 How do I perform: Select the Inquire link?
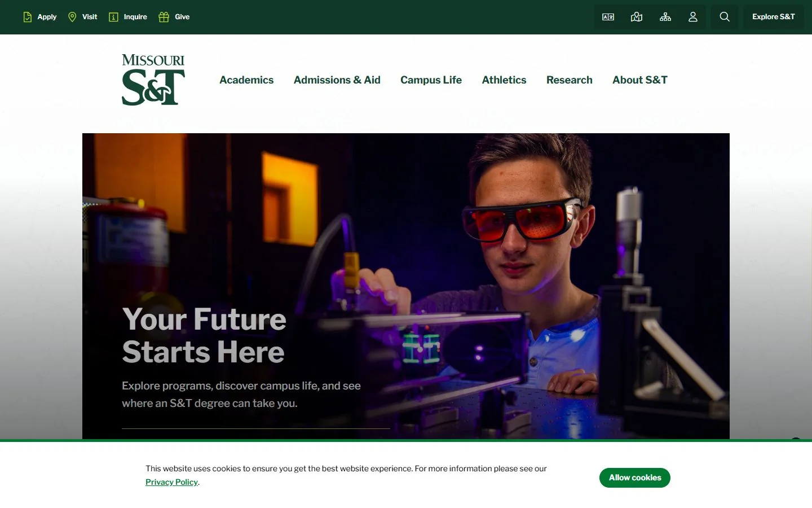click(128, 17)
